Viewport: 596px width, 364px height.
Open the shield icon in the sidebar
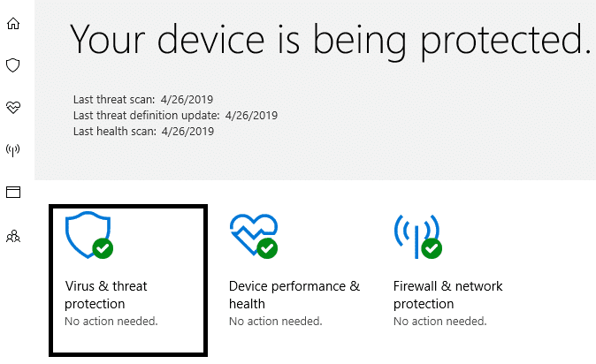[x=13, y=65]
